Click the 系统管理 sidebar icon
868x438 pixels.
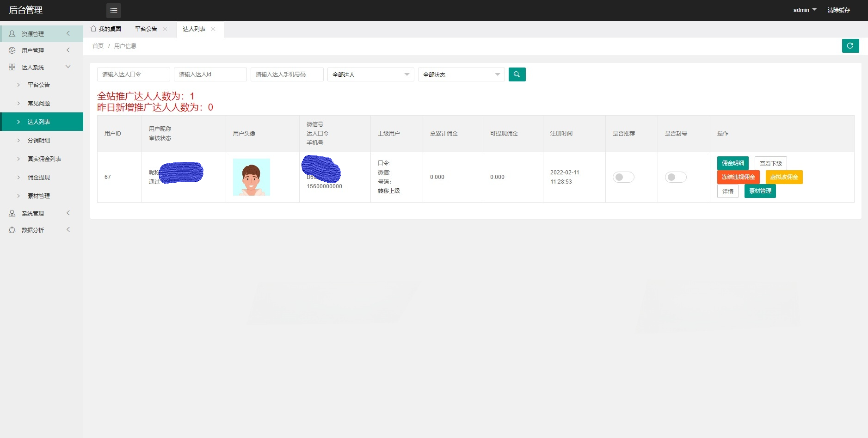pos(12,213)
